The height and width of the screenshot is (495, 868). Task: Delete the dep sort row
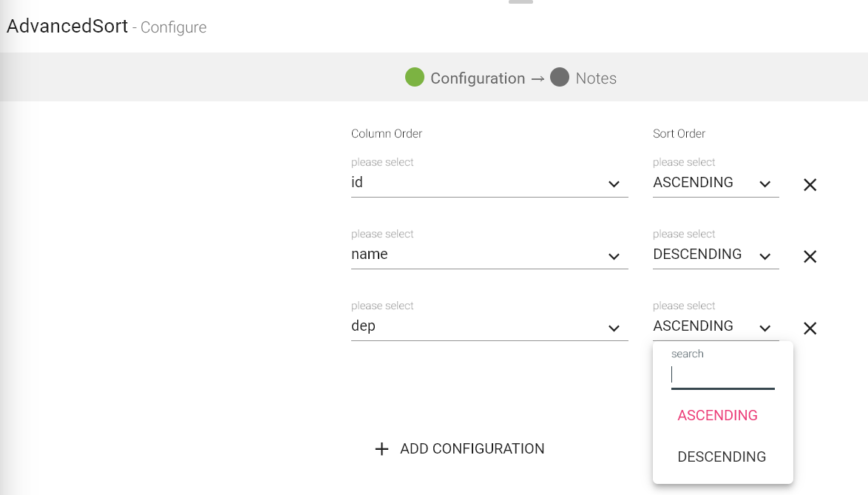click(810, 329)
